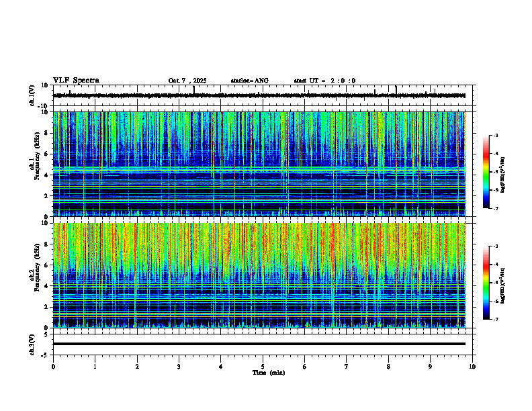Click time axis tick label "1"
The image size is (532, 411).
click(95, 367)
